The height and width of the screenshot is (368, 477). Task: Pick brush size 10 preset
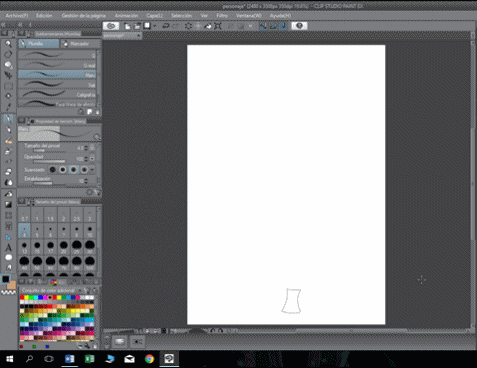coord(90,231)
